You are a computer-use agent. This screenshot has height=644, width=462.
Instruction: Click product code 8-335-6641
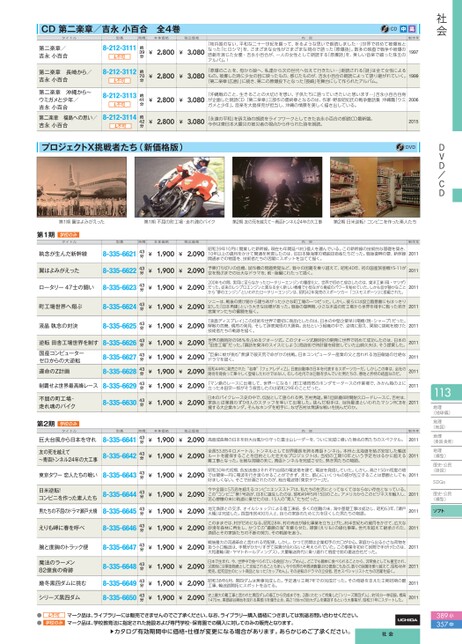pyautogui.click(x=120, y=439)
